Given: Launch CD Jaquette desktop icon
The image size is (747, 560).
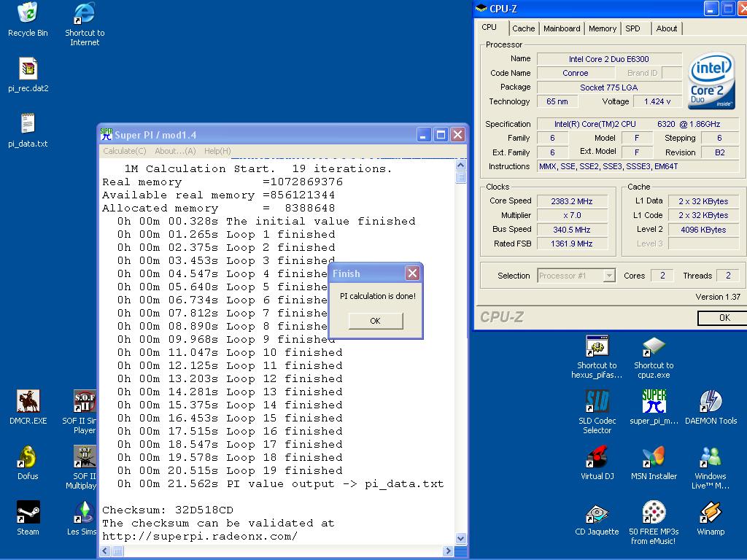Looking at the screenshot, I should point(597,518).
